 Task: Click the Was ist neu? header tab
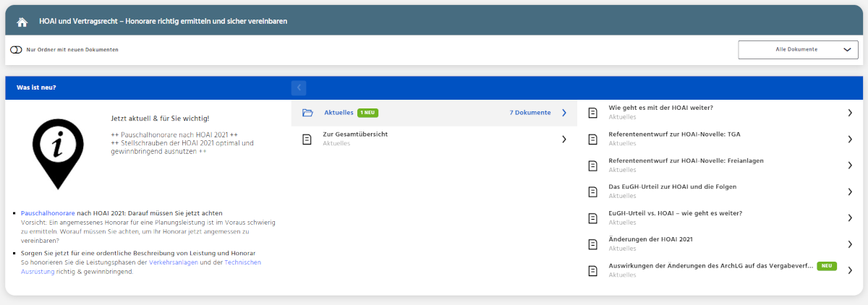coord(36,87)
